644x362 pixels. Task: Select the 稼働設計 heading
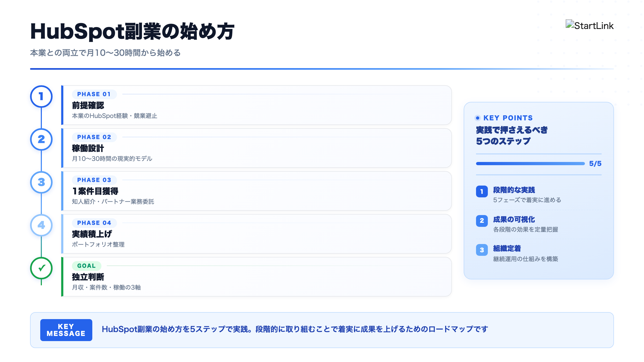coord(88,148)
